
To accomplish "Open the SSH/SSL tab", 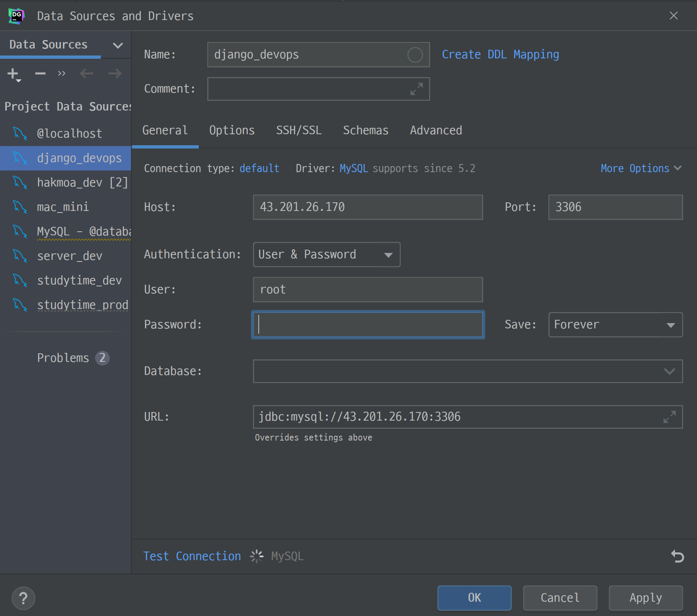I will pyautogui.click(x=299, y=131).
